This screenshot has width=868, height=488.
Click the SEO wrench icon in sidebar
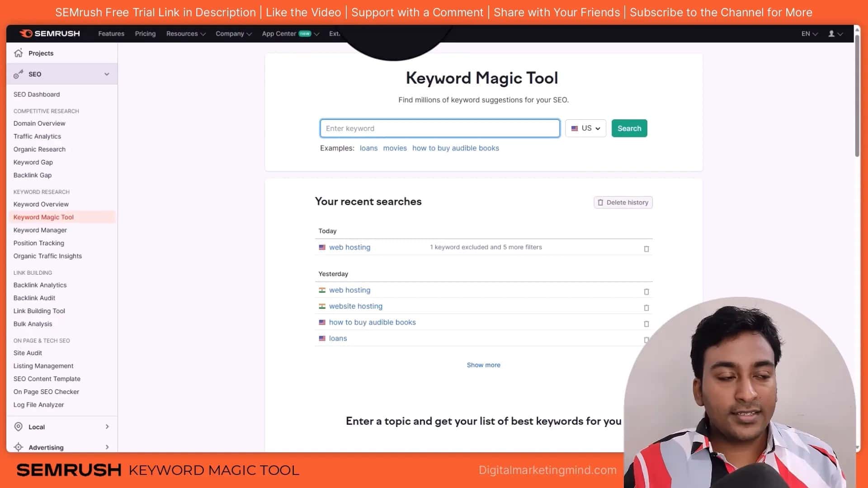coord(18,74)
